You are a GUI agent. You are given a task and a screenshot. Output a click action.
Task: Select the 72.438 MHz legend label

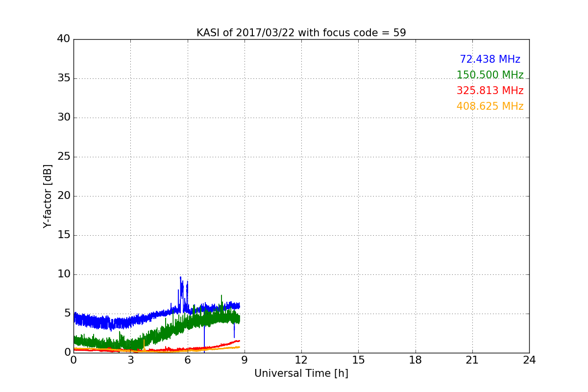pos(490,59)
